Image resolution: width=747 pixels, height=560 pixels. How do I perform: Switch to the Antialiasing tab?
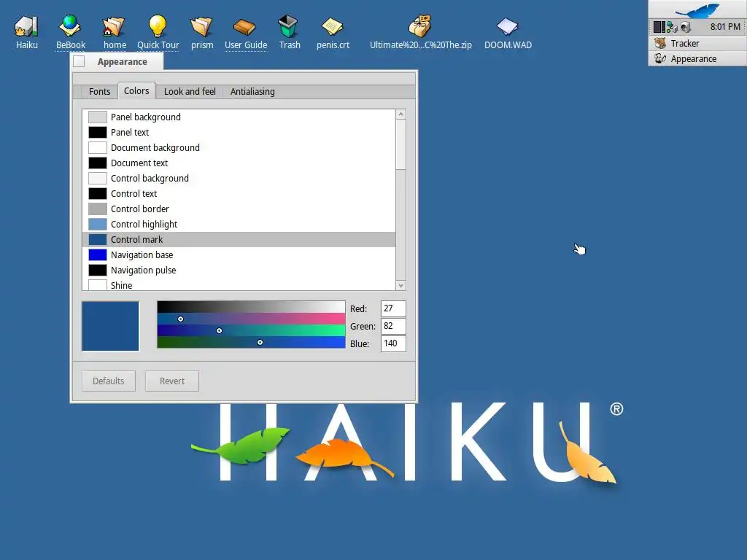point(252,91)
